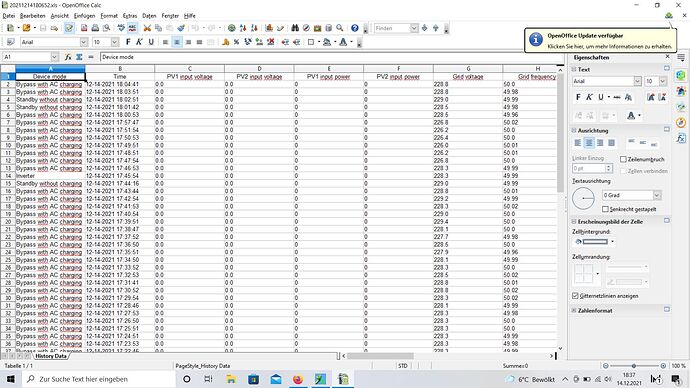This screenshot has width=690, height=388.
Task: Apply Bold with the F toolbar button
Action: pyautogui.click(x=128, y=42)
